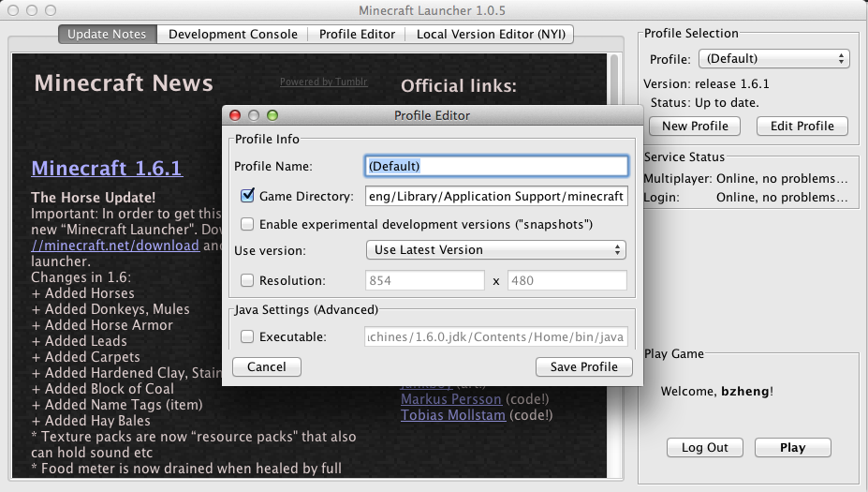Log out using the Log Out button
The image size is (868, 492).
point(704,447)
